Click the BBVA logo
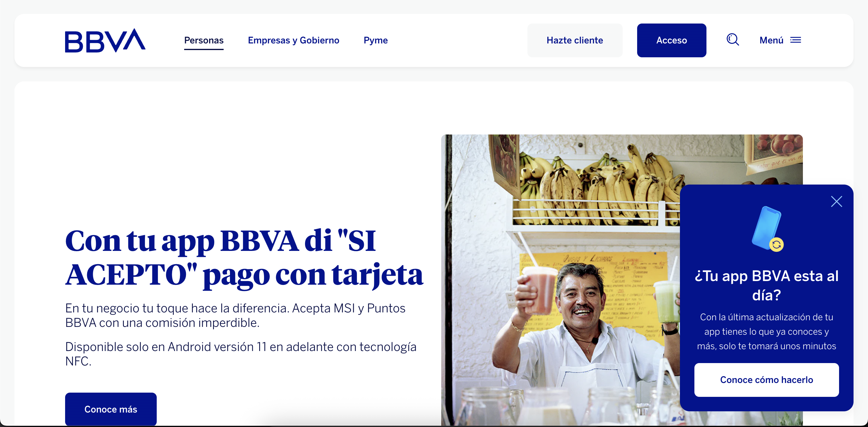 [105, 40]
